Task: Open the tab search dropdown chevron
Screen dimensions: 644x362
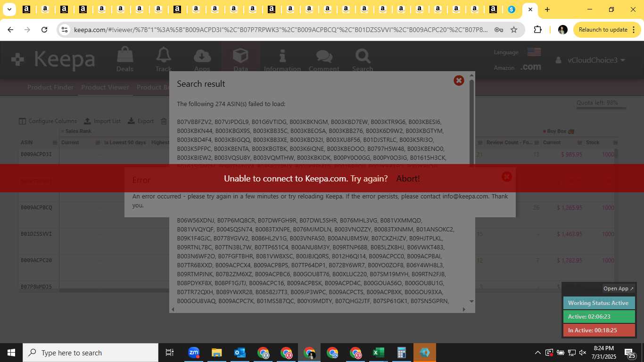Action: click(9, 9)
